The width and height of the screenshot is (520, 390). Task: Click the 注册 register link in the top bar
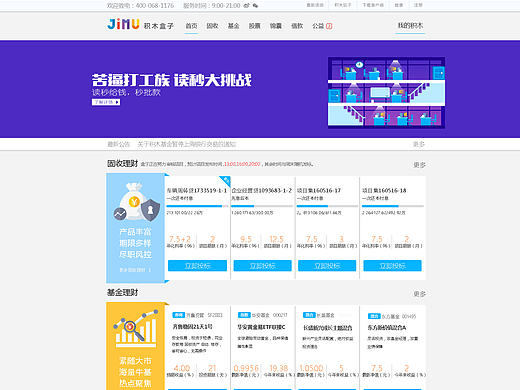pyautogui.click(x=418, y=5)
